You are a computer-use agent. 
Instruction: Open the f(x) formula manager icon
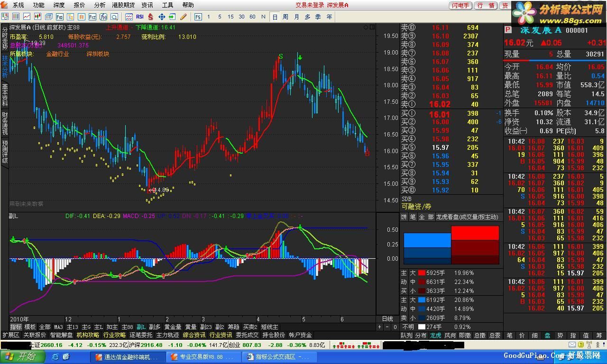point(103,17)
